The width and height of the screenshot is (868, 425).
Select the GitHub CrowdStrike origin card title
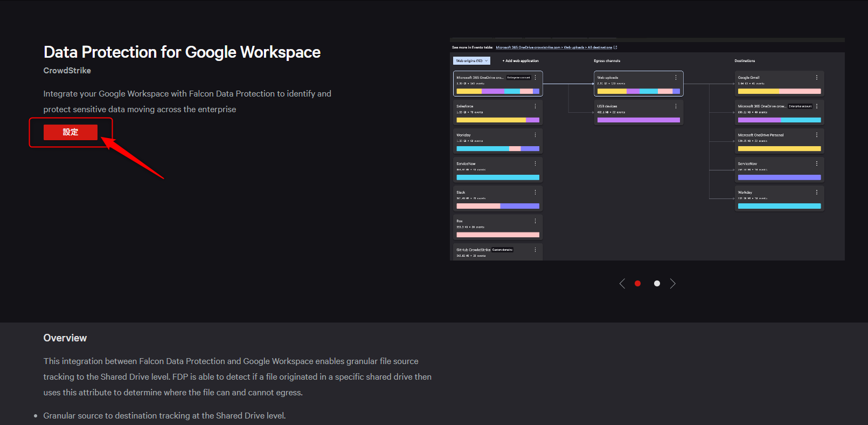tap(474, 250)
